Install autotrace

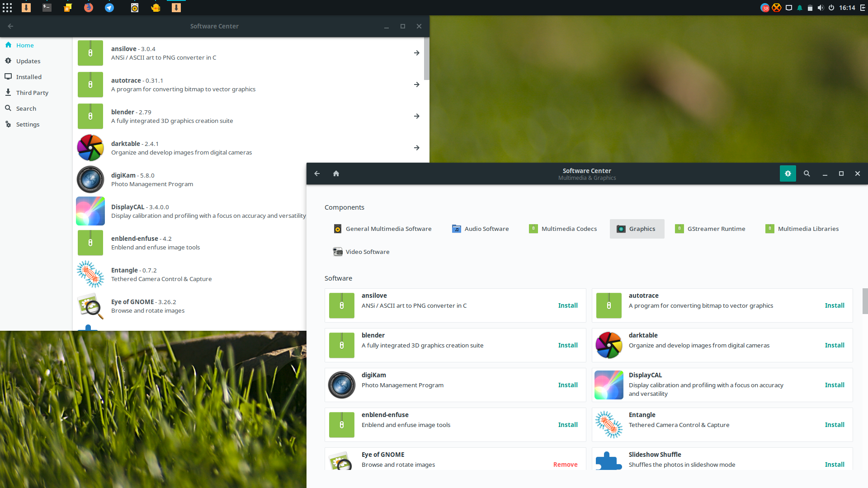(835, 306)
